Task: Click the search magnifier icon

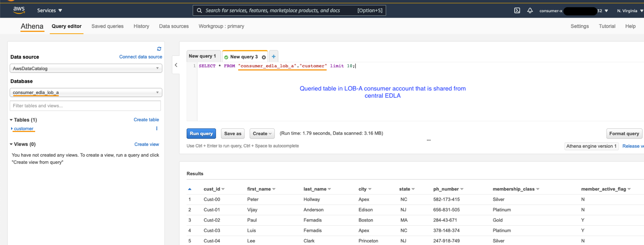Action: click(x=199, y=10)
